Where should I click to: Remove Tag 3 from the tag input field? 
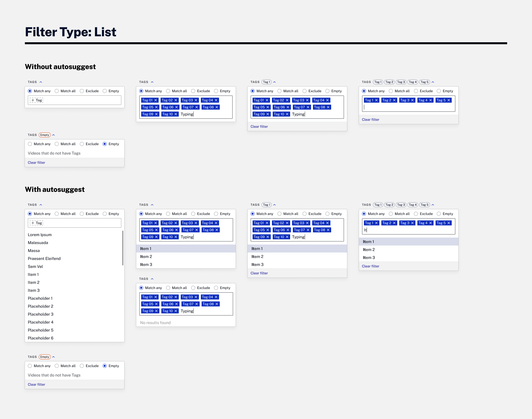pyautogui.click(x=412, y=100)
